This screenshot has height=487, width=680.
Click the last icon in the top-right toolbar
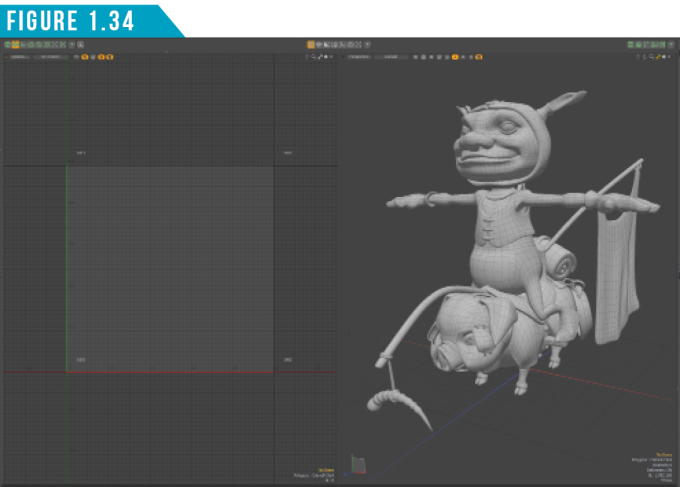(672, 45)
